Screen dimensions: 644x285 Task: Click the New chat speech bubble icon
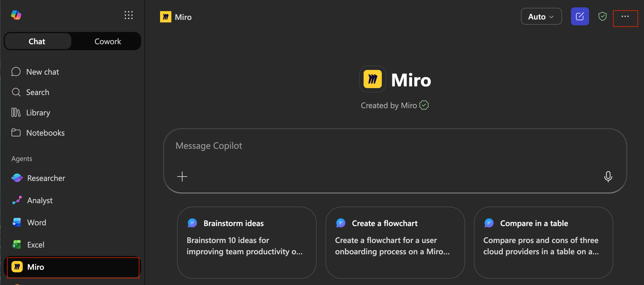pos(16,72)
